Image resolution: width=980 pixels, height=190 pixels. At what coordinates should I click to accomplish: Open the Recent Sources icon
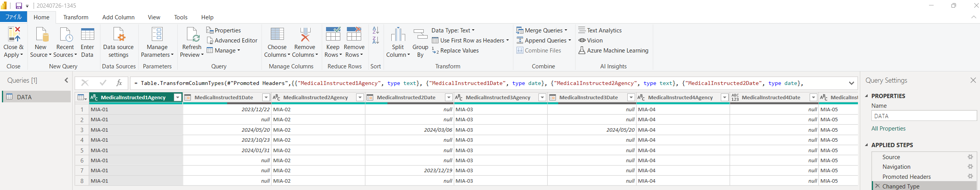(66, 34)
